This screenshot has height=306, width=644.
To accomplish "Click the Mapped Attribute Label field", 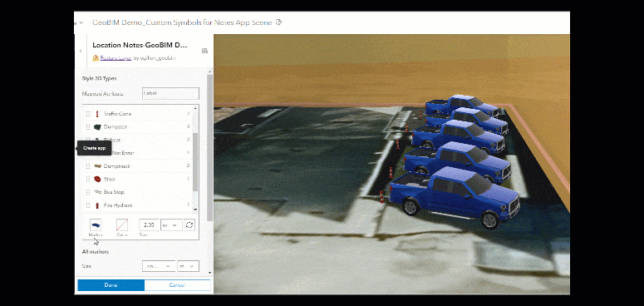I will [x=170, y=93].
